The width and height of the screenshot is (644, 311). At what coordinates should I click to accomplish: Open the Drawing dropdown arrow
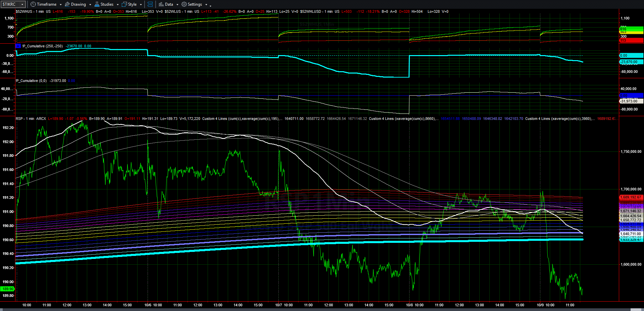(x=90, y=5)
